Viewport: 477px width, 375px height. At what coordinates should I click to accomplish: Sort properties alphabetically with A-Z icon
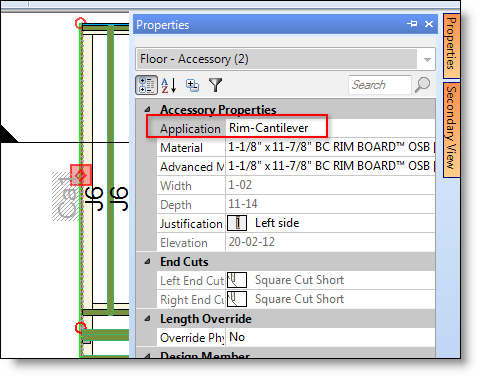tap(169, 85)
